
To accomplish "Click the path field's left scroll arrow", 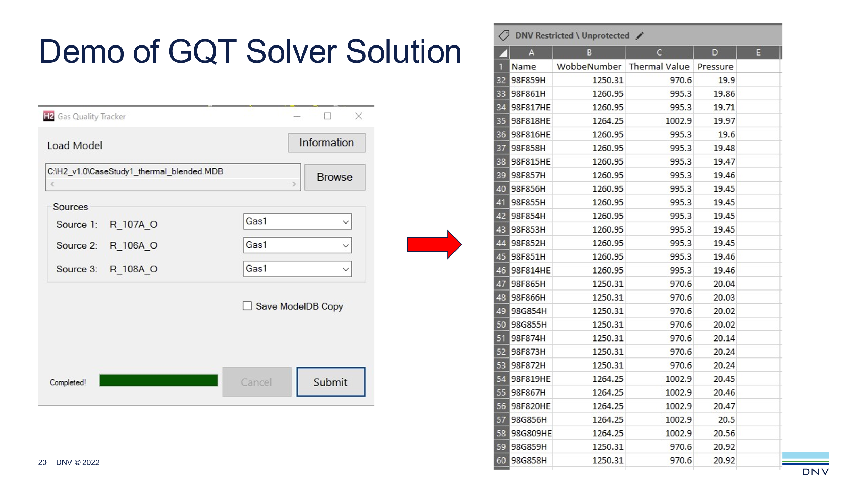I will (x=52, y=184).
